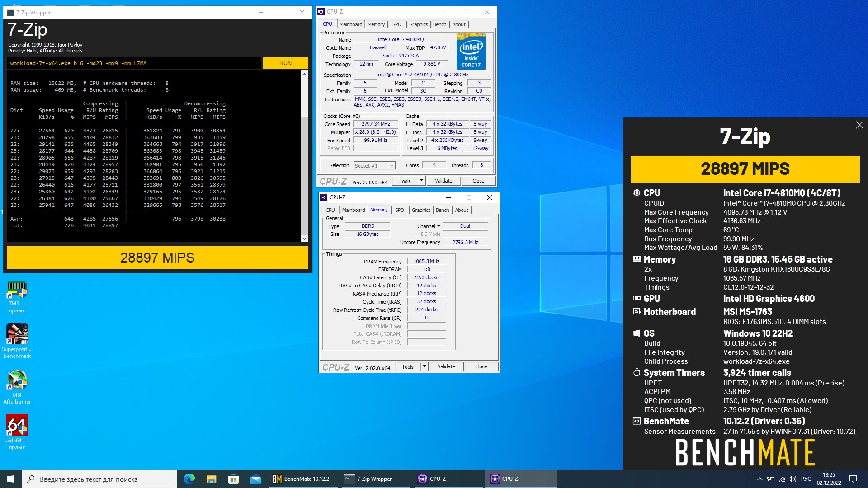
Task: Launch MSI Afterburner desktop icon
Action: click(x=17, y=387)
